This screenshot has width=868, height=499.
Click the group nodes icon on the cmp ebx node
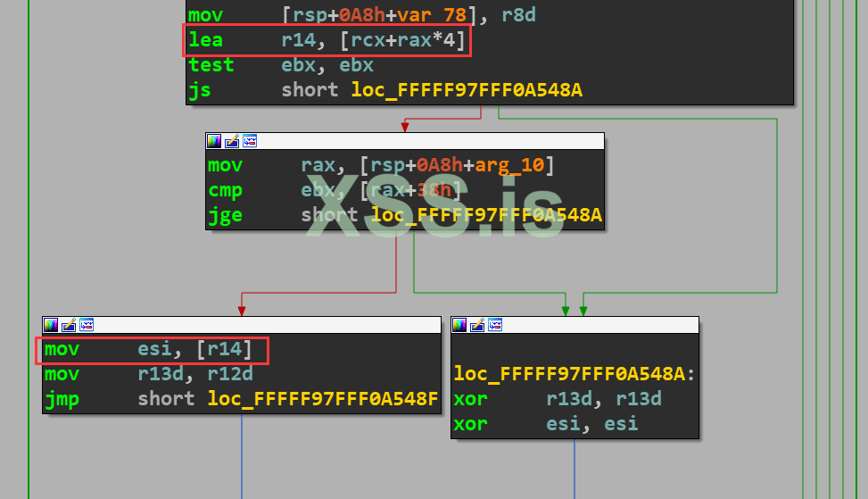(x=250, y=141)
